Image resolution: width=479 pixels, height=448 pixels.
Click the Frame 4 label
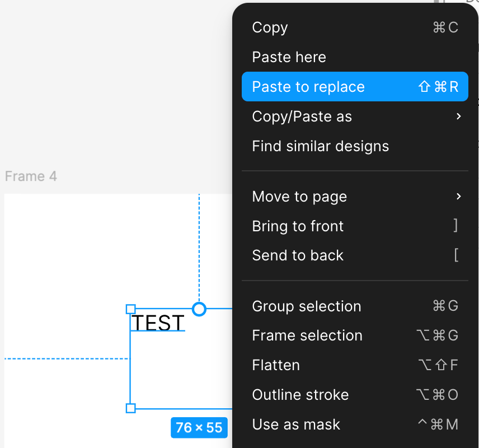coord(31,176)
